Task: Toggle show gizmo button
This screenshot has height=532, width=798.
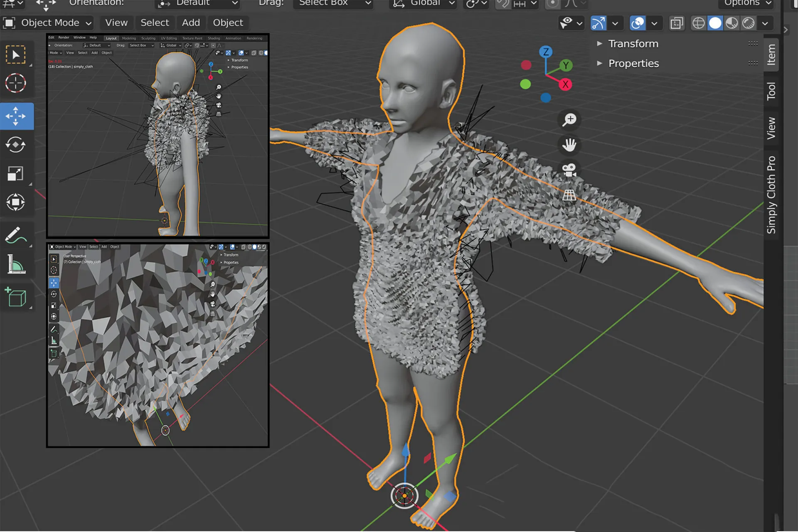Action: click(598, 23)
